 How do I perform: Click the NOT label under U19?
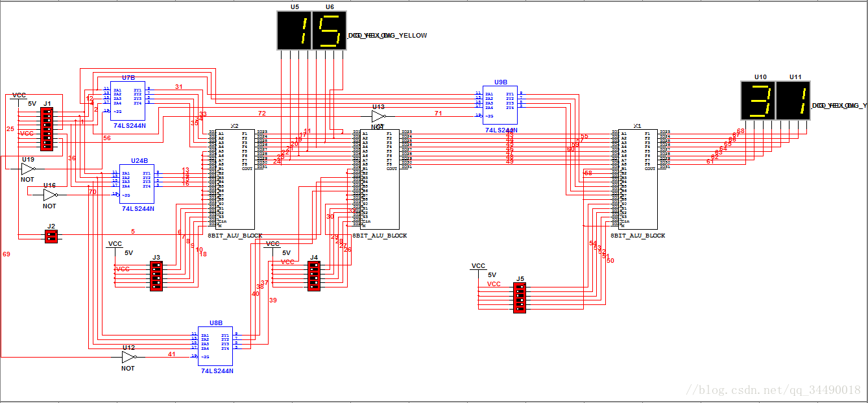coord(27,180)
